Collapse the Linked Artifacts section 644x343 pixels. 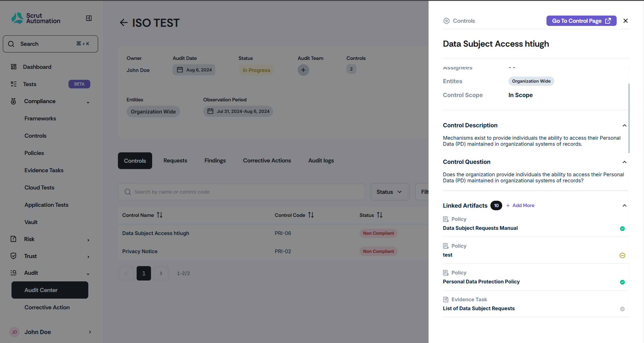click(624, 205)
